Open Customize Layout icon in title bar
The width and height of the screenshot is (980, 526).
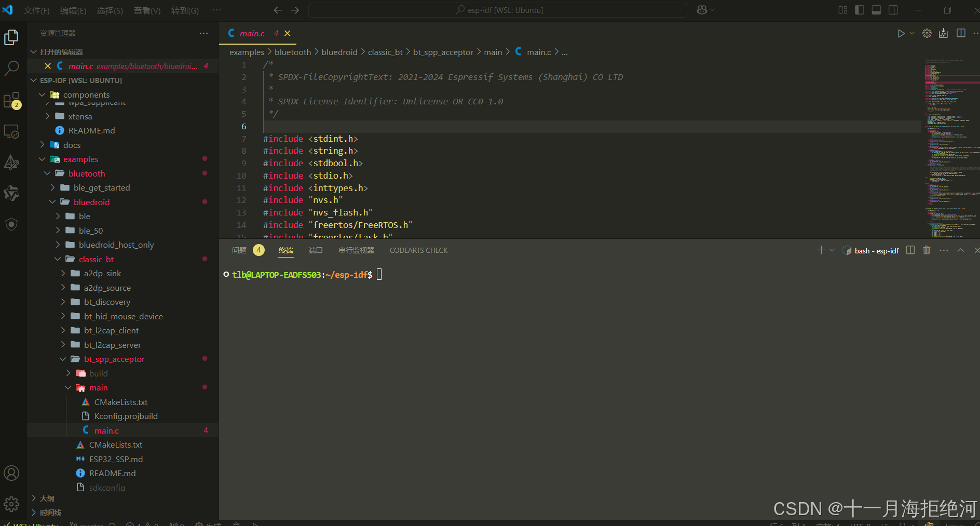point(843,10)
